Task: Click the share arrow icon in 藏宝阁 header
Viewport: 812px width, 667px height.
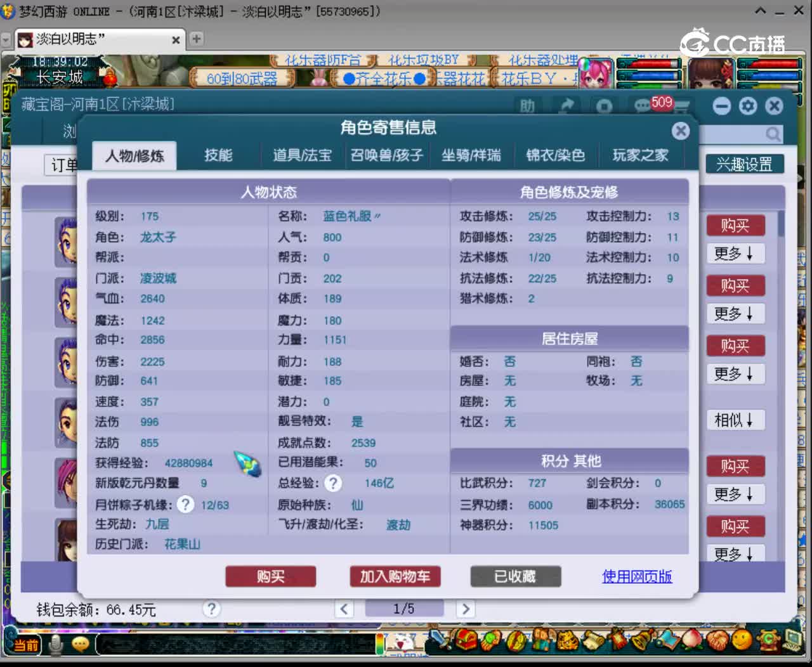Action: click(566, 106)
